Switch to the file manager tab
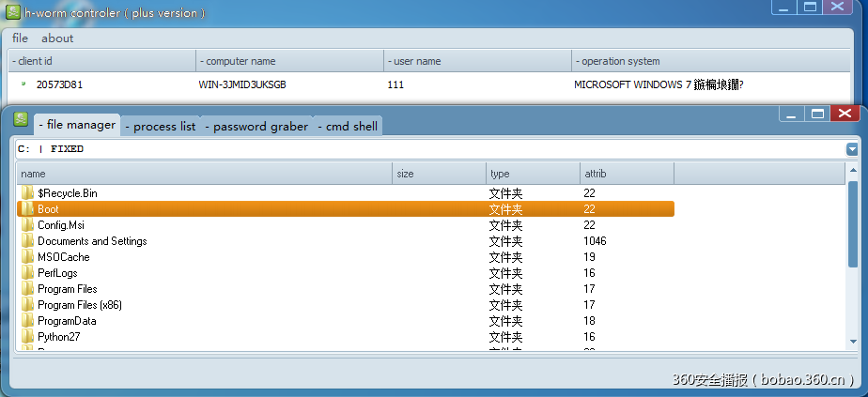The width and height of the screenshot is (868, 397). pos(77,125)
